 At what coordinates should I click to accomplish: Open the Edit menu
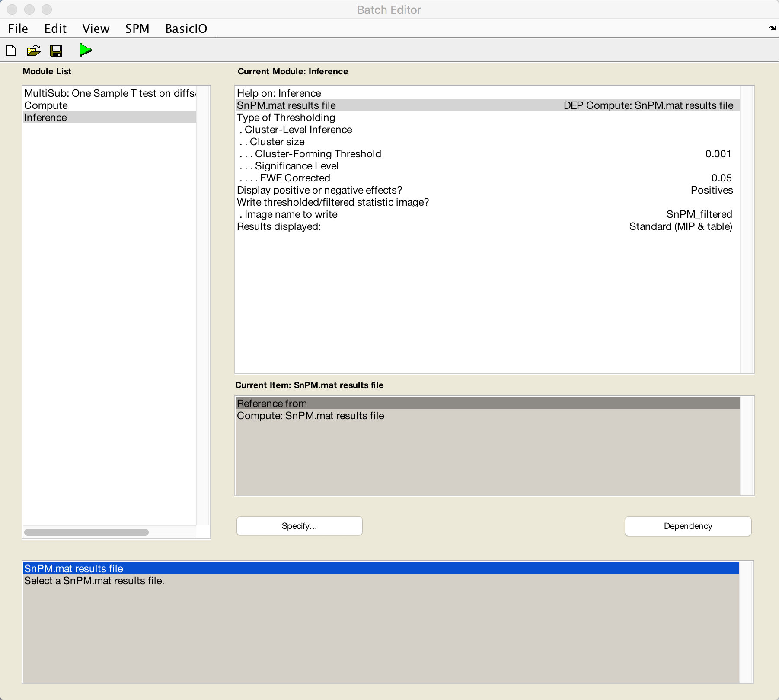55,29
